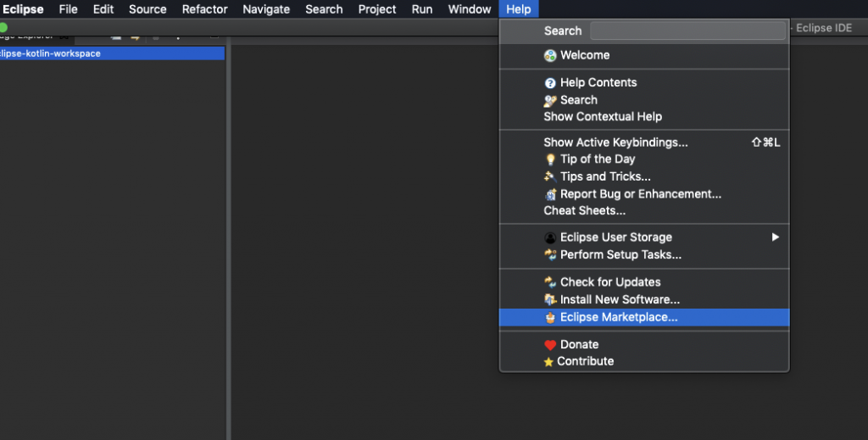Open Cheat Sheets from the Help menu
The image size is (868, 440).
pos(585,211)
